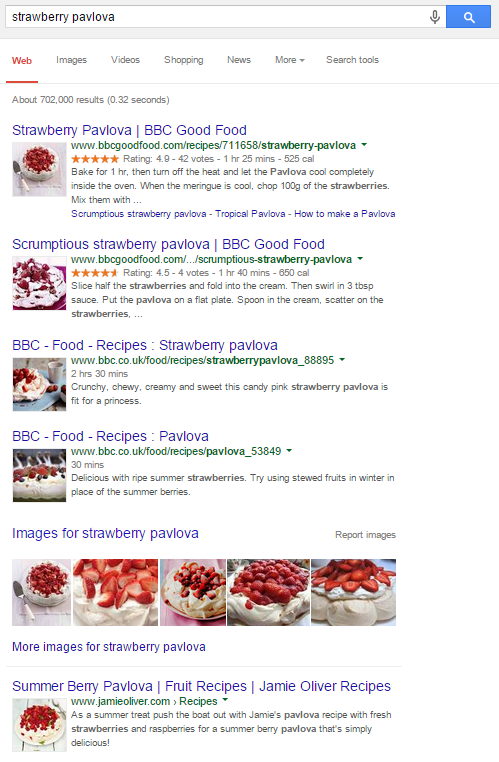499x762 pixels.
Task: Click the microphone voice search icon
Action: [x=435, y=17]
